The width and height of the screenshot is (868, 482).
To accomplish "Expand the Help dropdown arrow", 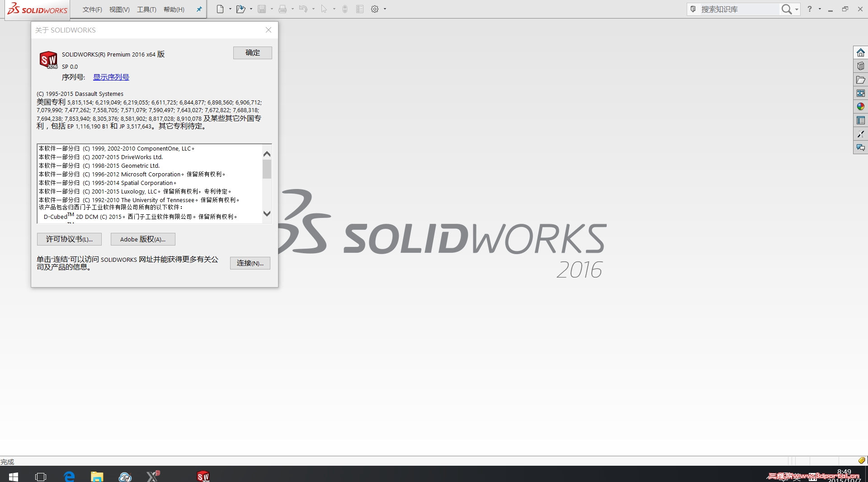I will 820,9.
